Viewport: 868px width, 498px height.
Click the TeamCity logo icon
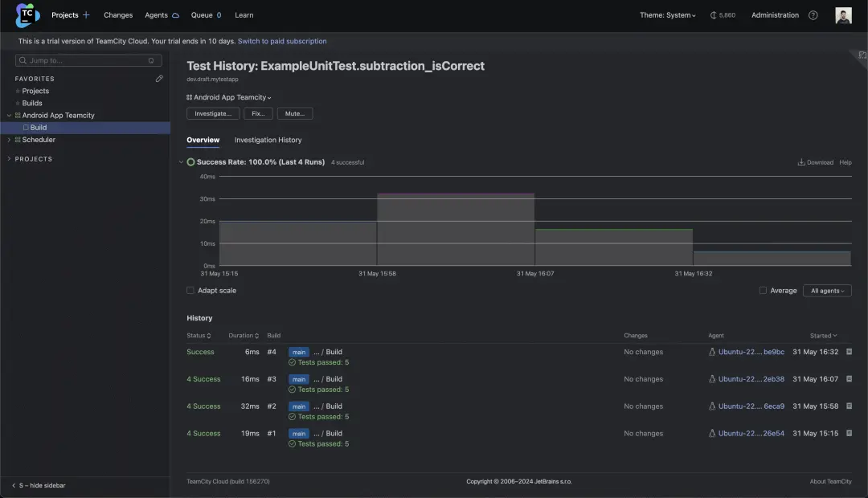27,15
